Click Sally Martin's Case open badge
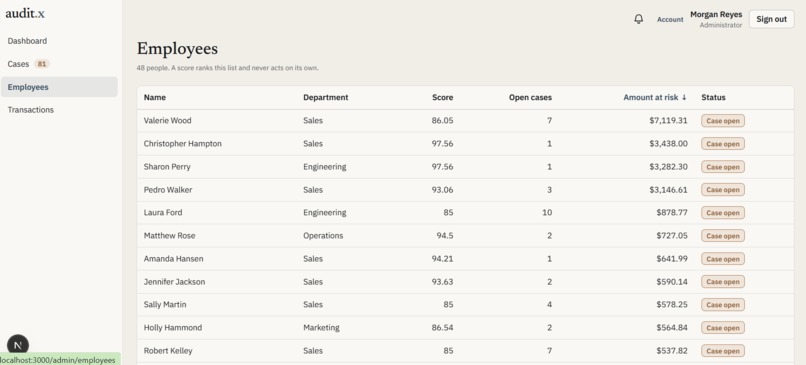The height and width of the screenshot is (365, 806). [x=723, y=305]
